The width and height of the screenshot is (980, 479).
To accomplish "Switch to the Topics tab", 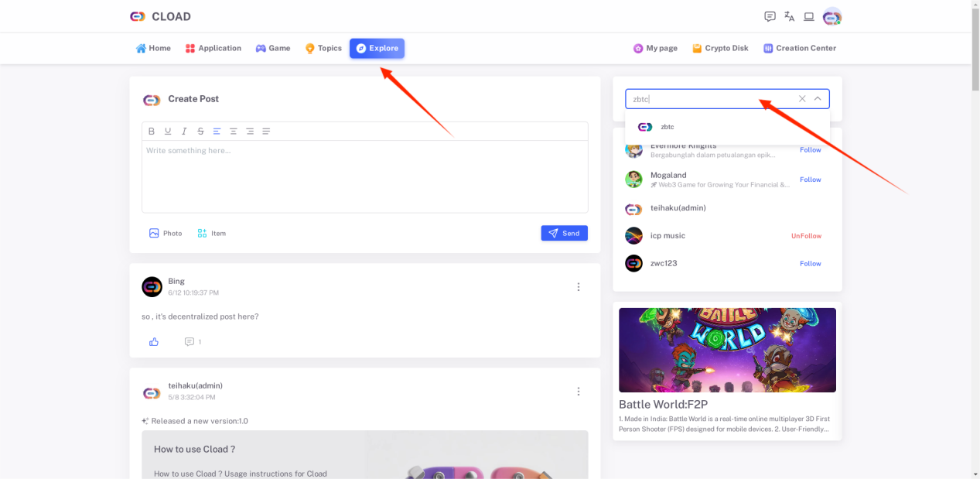I will pyautogui.click(x=323, y=48).
